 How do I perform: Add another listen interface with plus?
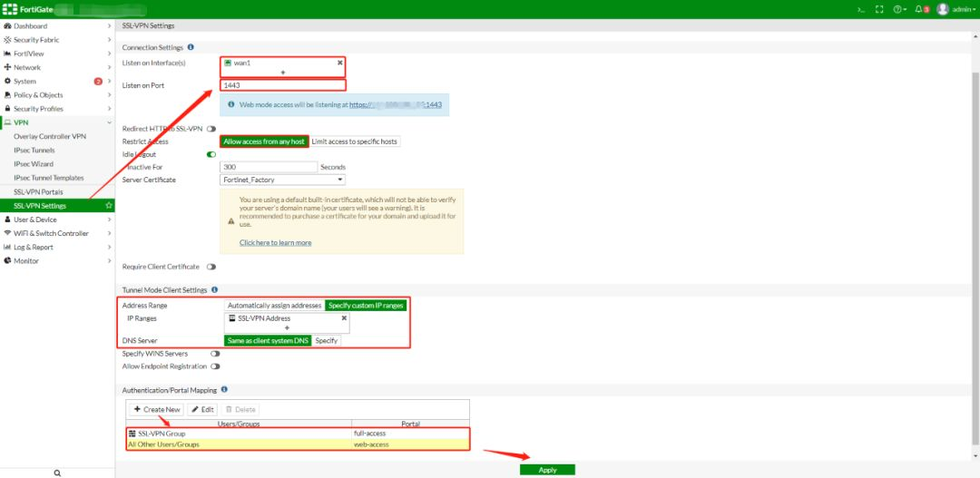(x=282, y=73)
